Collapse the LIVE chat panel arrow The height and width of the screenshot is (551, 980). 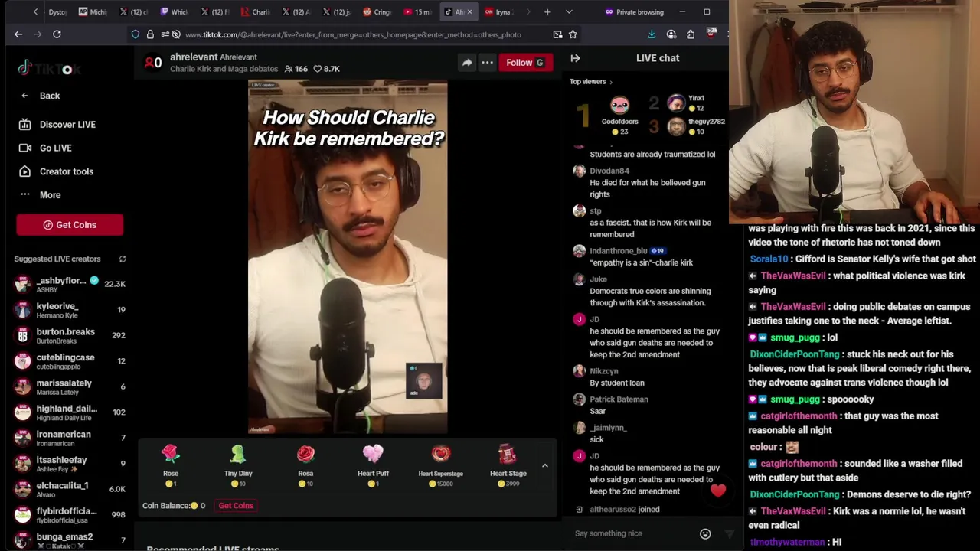(x=576, y=58)
